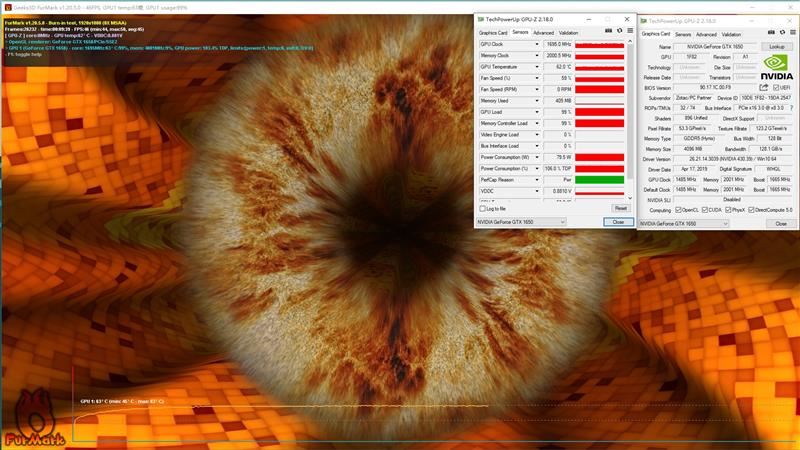Click the NVIDIA logo in GPU-Z
The width and height of the screenshot is (800, 450).
click(x=777, y=67)
